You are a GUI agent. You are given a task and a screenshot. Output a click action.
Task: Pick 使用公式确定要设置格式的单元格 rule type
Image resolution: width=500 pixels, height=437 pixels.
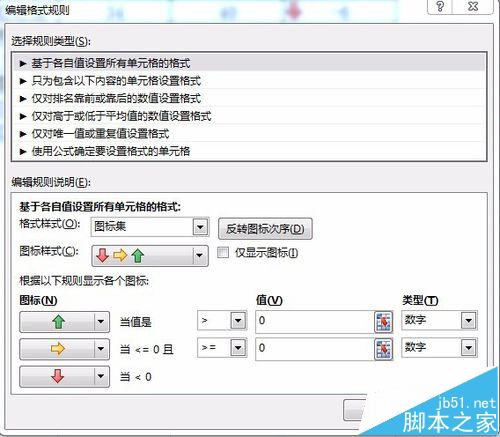pos(249,151)
